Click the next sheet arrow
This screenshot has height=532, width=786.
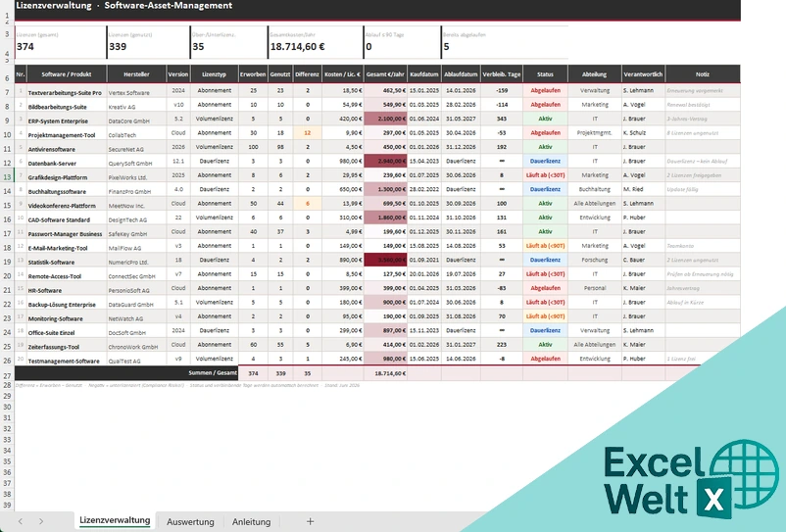pos(41,521)
